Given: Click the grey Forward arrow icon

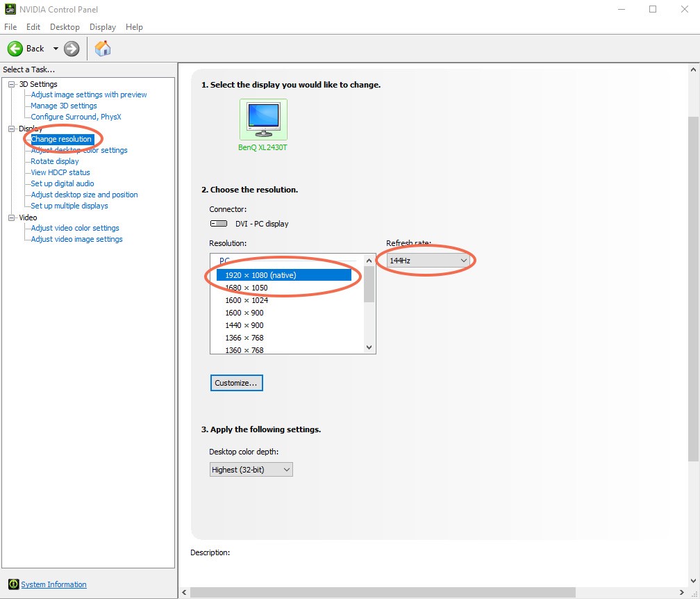Looking at the screenshot, I should 72,49.
